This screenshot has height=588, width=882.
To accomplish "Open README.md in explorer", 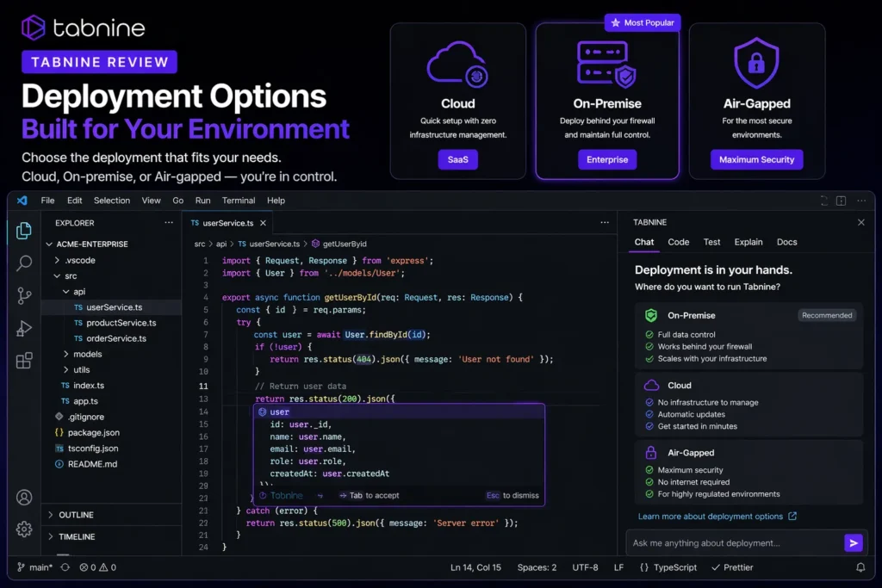I will pyautogui.click(x=92, y=464).
